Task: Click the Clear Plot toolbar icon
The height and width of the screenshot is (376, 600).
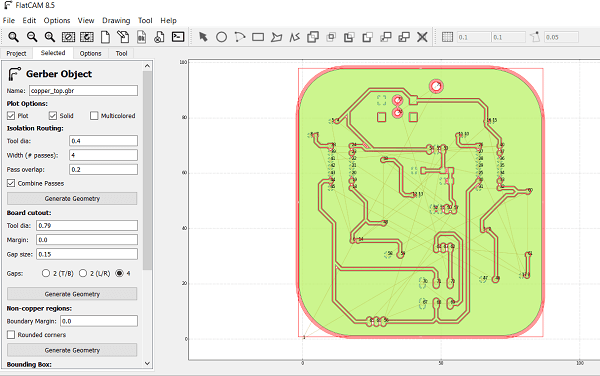Action: tap(68, 37)
